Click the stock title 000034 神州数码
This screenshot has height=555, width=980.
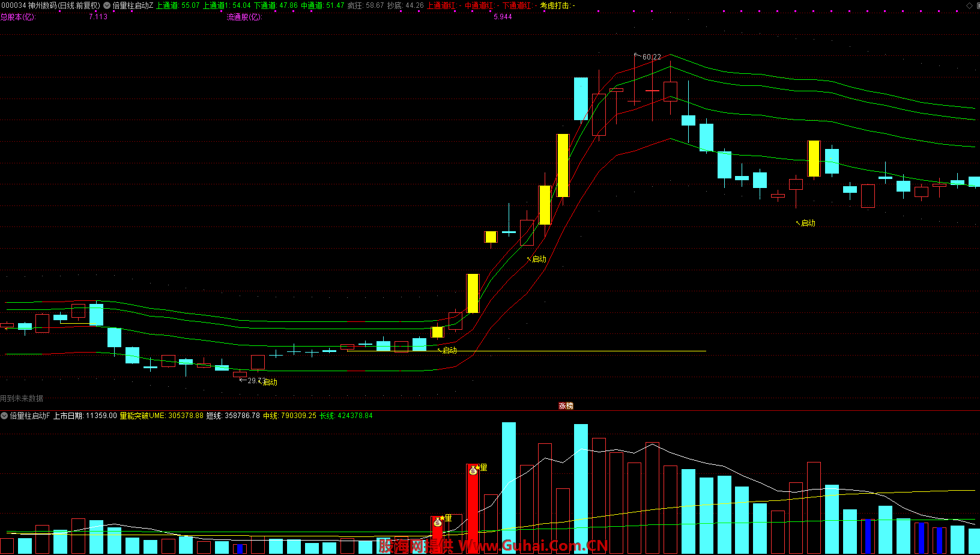point(28,5)
